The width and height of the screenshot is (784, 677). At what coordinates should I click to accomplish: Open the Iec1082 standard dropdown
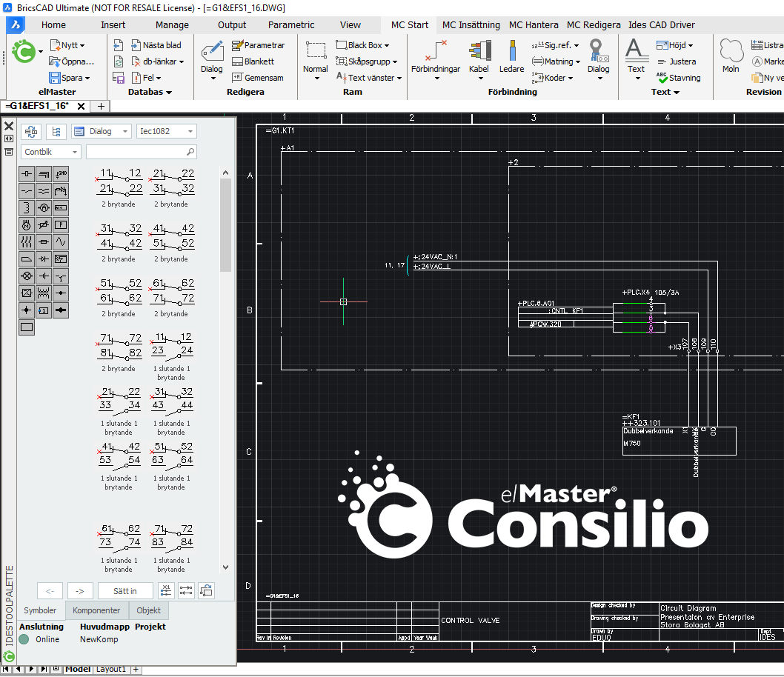pyautogui.click(x=166, y=131)
